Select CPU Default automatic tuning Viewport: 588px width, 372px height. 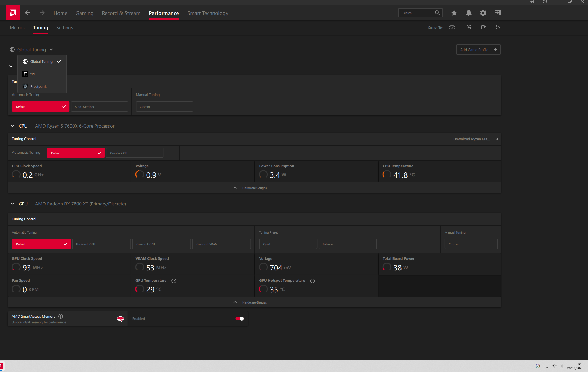point(76,153)
